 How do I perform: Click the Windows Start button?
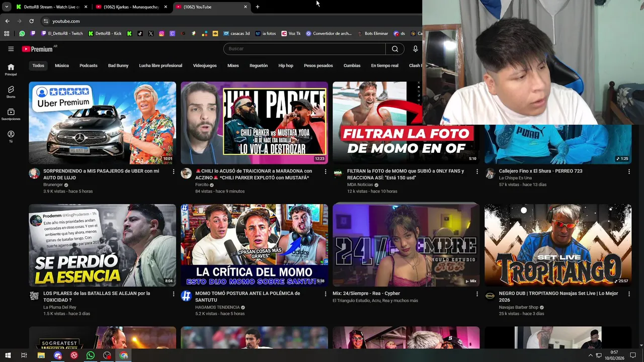(x=7, y=355)
